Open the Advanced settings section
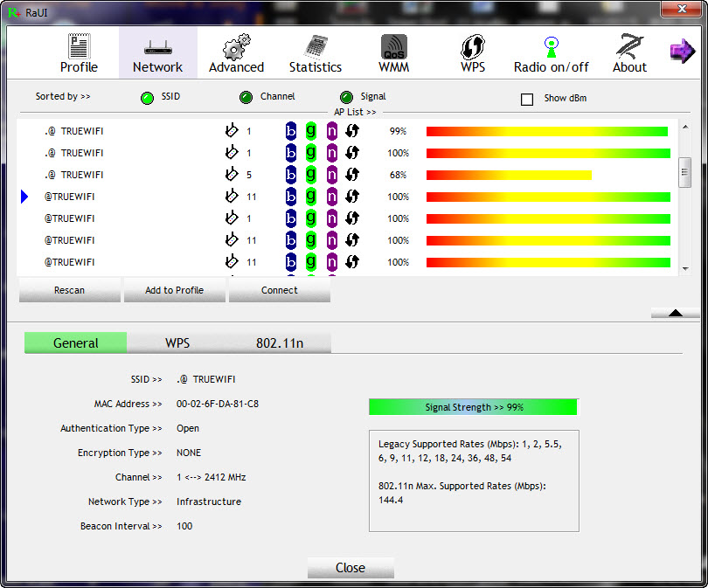This screenshot has height=588, width=708. [x=236, y=53]
